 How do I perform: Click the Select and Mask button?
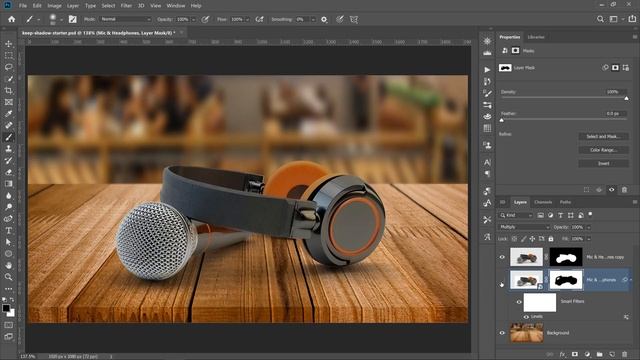(x=603, y=136)
